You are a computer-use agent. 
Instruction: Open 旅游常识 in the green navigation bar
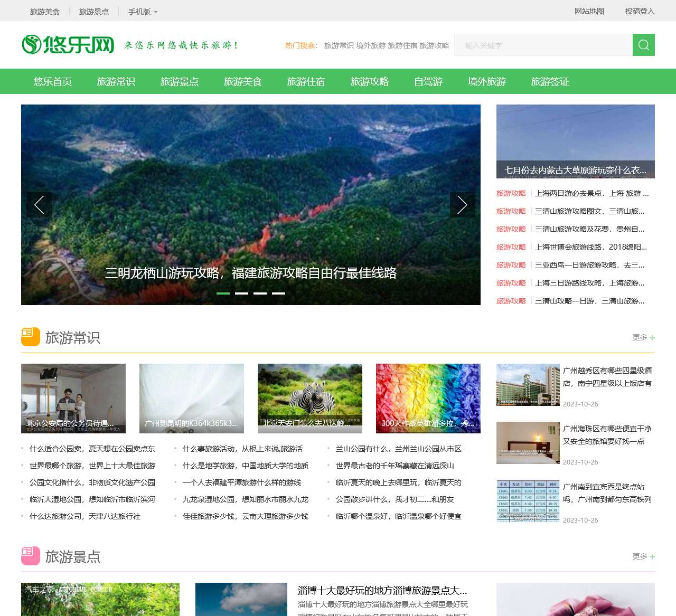116,81
